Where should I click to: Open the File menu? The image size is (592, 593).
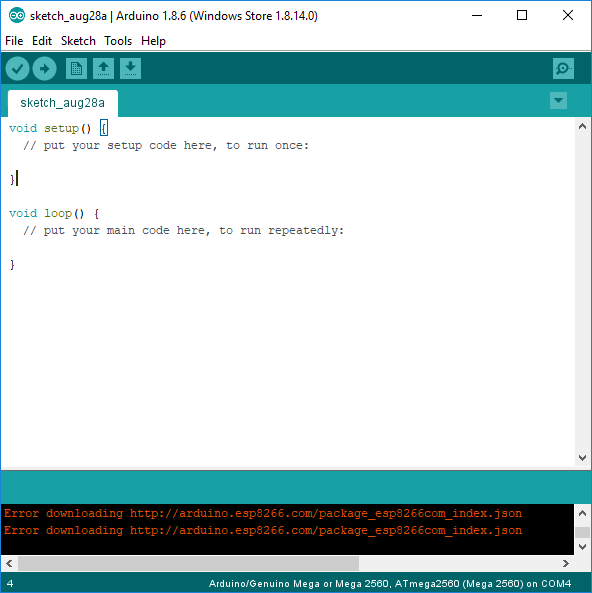(x=14, y=41)
